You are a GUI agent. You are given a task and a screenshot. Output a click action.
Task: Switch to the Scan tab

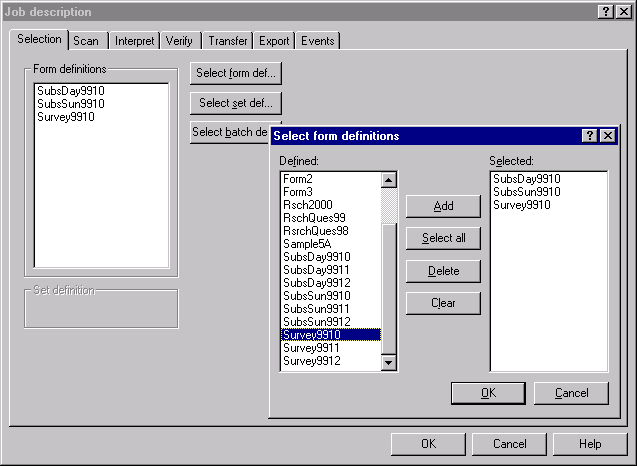click(x=87, y=41)
